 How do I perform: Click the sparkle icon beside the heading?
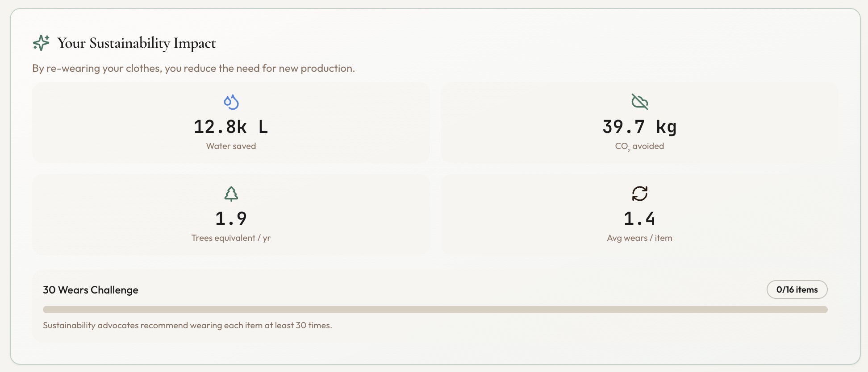coord(40,43)
